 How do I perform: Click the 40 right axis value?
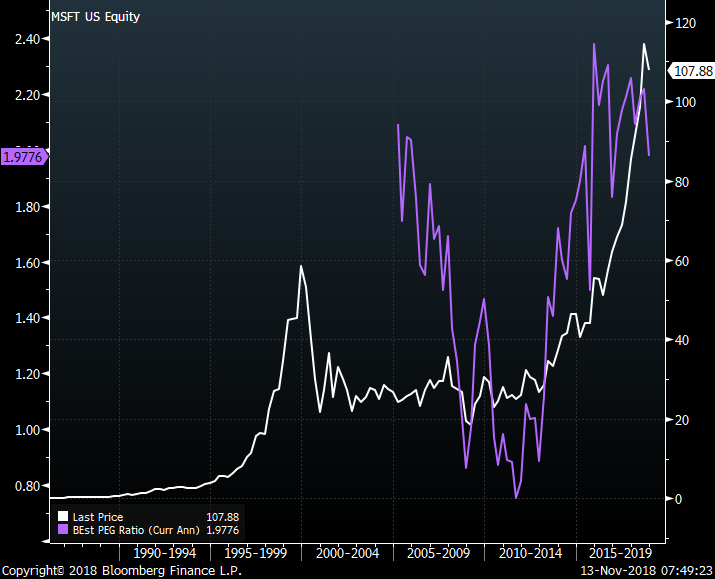pos(682,340)
